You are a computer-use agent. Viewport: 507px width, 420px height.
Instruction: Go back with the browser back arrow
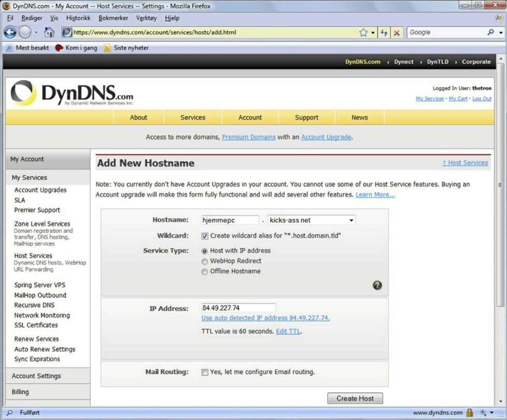point(10,33)
